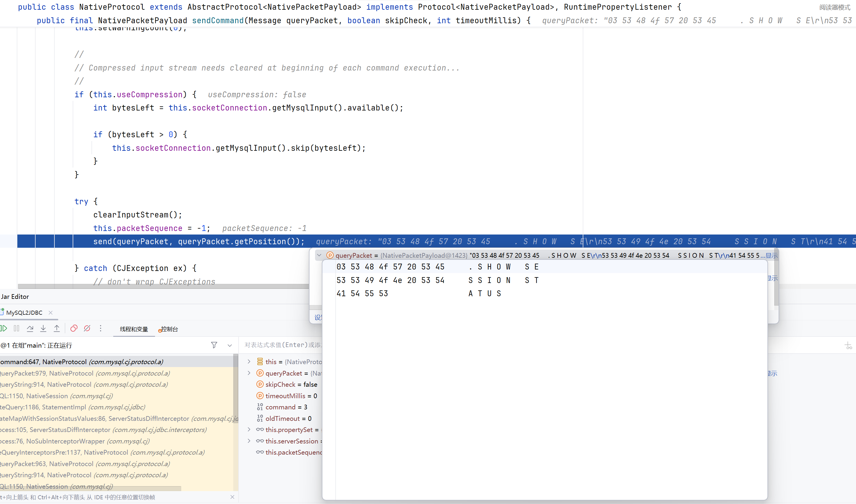Select frame ocess:76, NoSubInterceptorWrapper
This screenshot has width=856, height=504.
117,441
